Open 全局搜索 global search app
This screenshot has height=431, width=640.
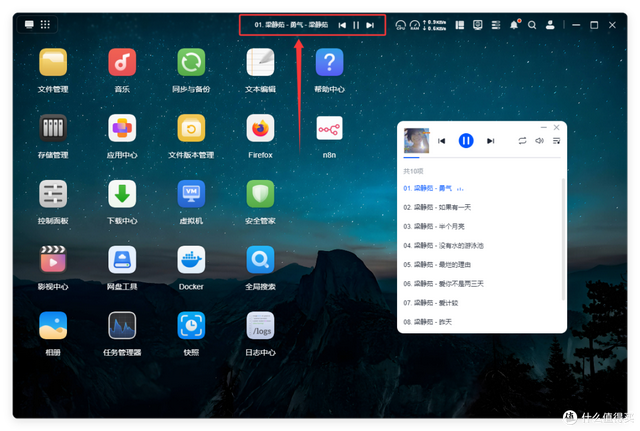(260, 260)
